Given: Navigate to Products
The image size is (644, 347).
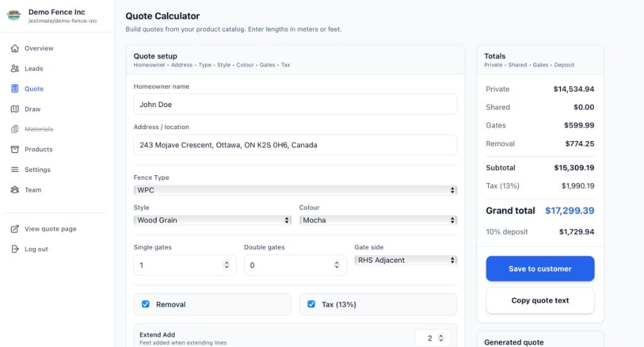Looking at the screenshot, I should [38, 149].
